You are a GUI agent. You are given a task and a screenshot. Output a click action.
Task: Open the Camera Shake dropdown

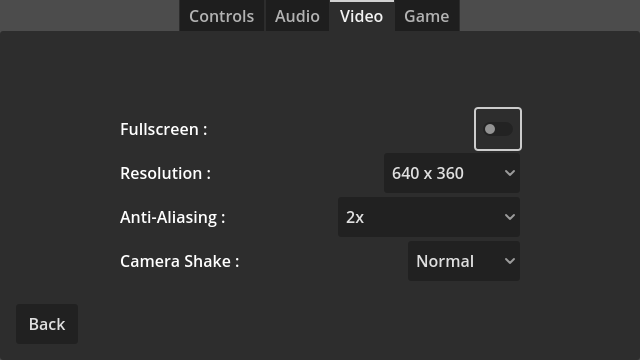tap(464, 261)
